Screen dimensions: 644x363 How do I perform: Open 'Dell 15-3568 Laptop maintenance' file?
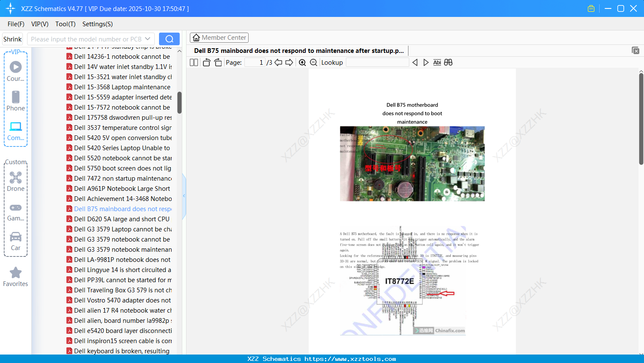click(x=119, y=87)
